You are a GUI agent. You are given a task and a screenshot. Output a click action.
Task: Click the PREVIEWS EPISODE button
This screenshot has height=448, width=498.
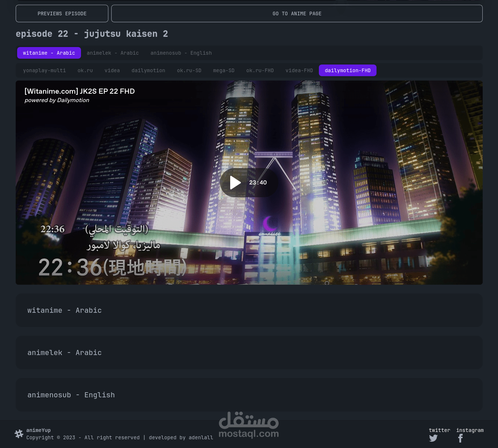point(62,13)
